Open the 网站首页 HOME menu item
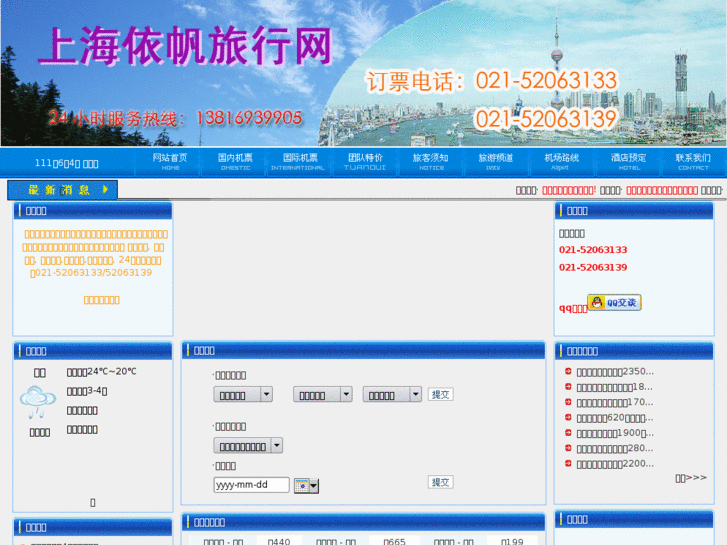 tap(170, 162)
